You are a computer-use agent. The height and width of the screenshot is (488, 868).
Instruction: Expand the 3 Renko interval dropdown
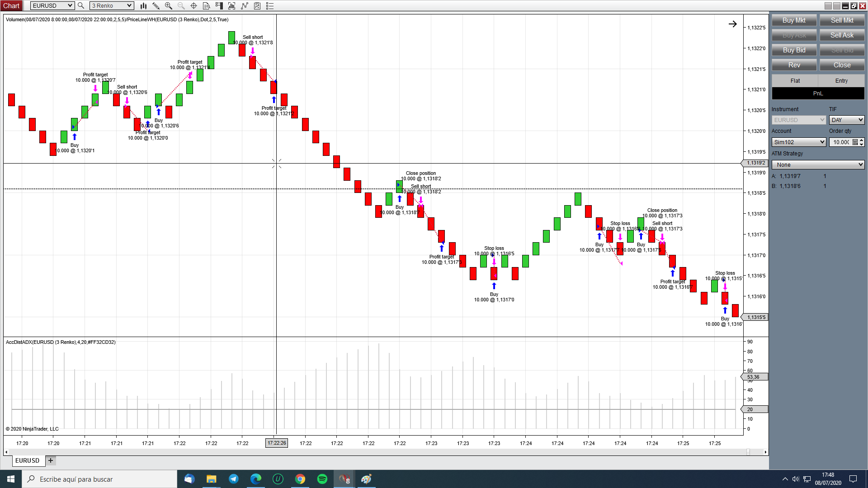click(x=111, y=6)
